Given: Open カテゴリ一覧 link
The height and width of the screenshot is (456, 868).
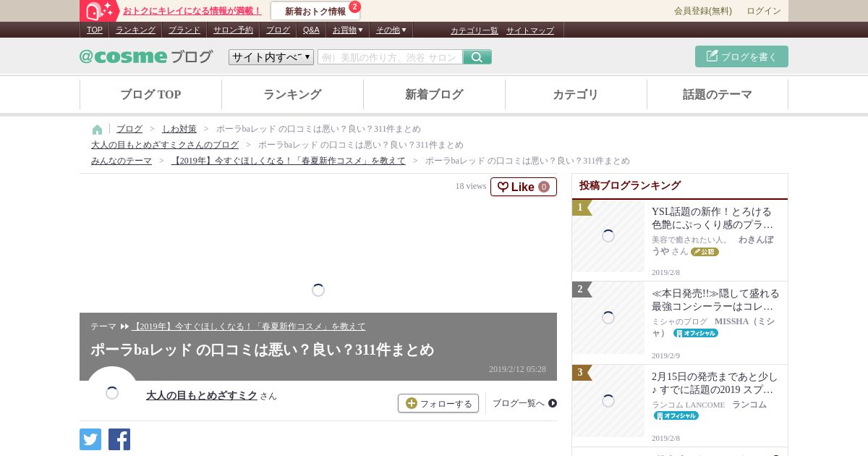Looking at the screenshot, I should tap(475, 30).
